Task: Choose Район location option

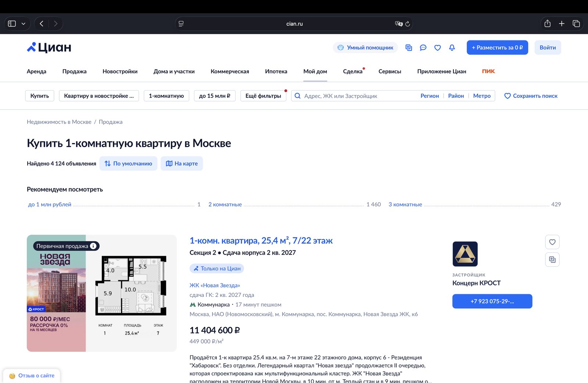Action: (x=456, y=96)
